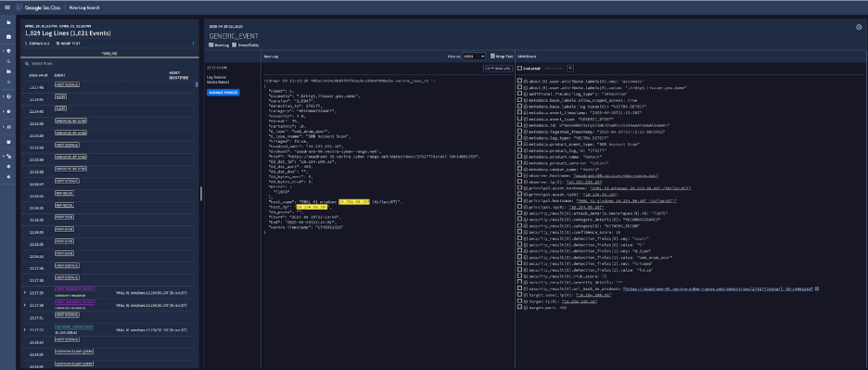Open the shield icon in the sidebar
Viewport: 868px width, 370px height.
coord(8,51)
